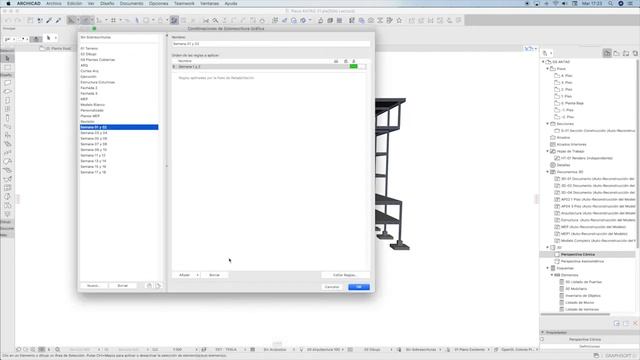Click OK in the overrides dialog
The width and height of the screenshot is (640, 360).
[x=359, y=287]
